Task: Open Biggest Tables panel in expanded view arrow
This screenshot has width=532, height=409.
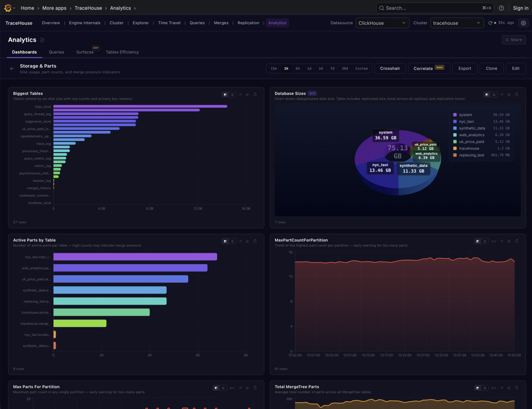Action: click(240, 95)
